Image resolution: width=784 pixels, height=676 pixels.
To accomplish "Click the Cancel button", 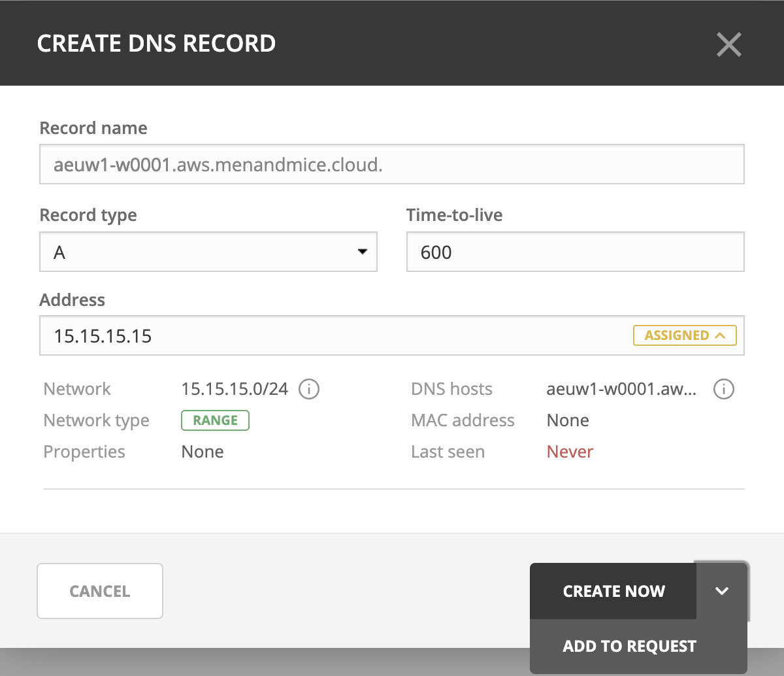I will [x=100, y=591].
